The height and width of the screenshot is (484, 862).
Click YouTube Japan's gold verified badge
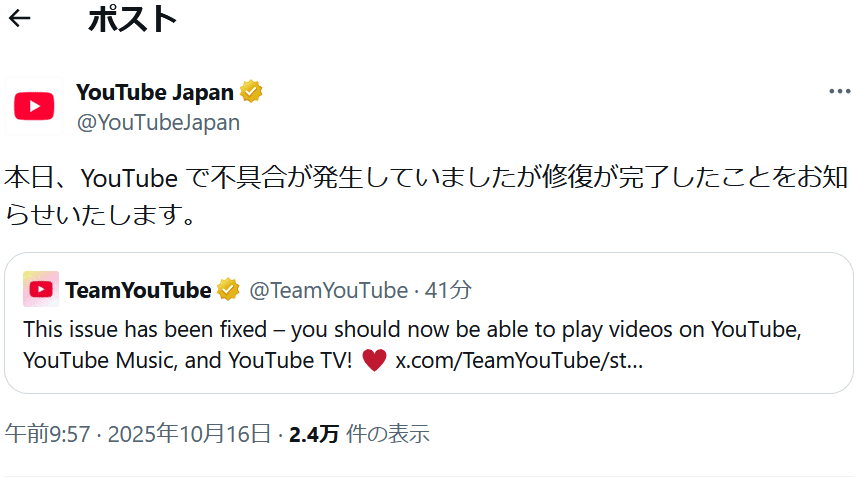(x=251, y=93)
